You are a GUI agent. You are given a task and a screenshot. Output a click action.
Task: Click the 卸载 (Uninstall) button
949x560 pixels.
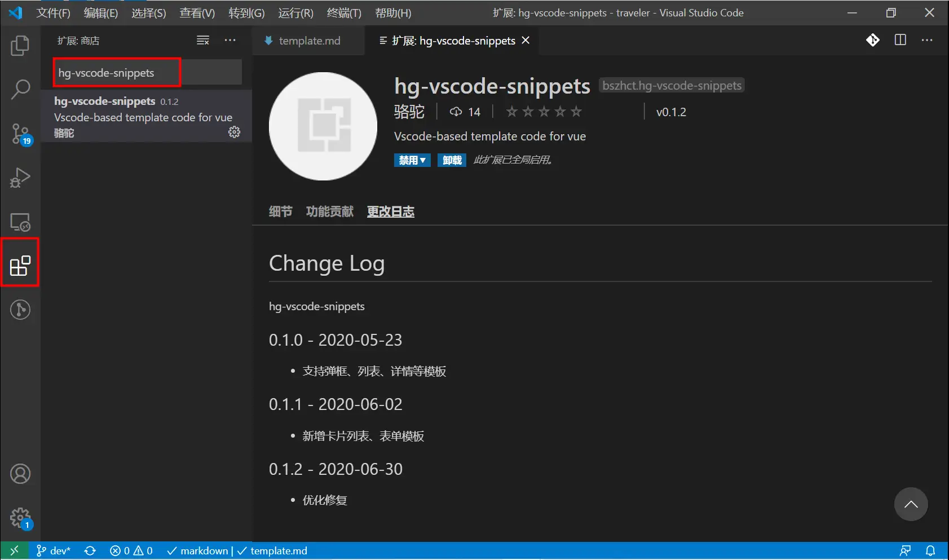tap(452, 160)
